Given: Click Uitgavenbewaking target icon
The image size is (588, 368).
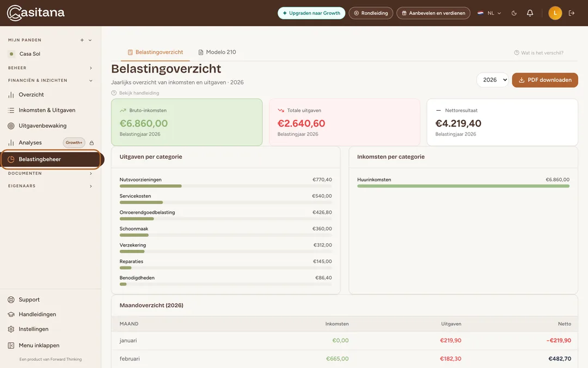Looking at the screenshot, I should pyautogui.click(x=11, y=126).
